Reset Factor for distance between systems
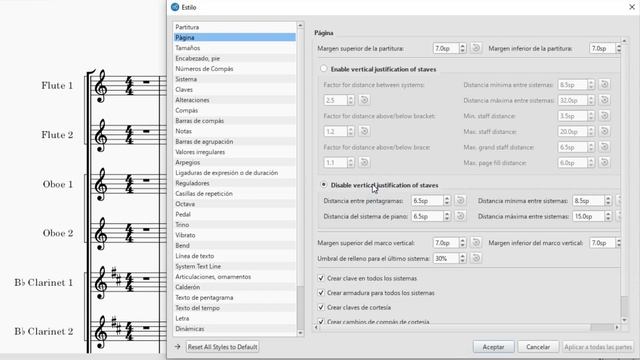Image resolution: width=640 pixels, height=360 pixels. click(364, 100)
